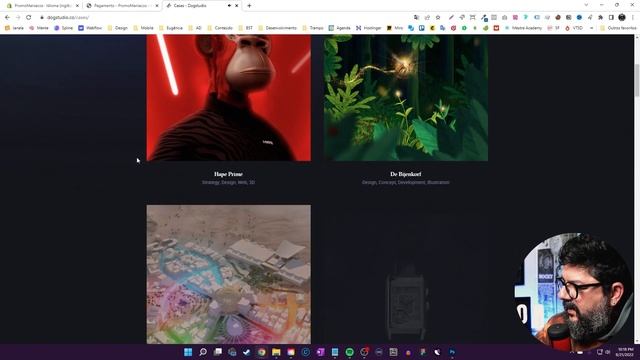
Task: Open the Mestre Academy bookmark
Action: click(523, 28)
